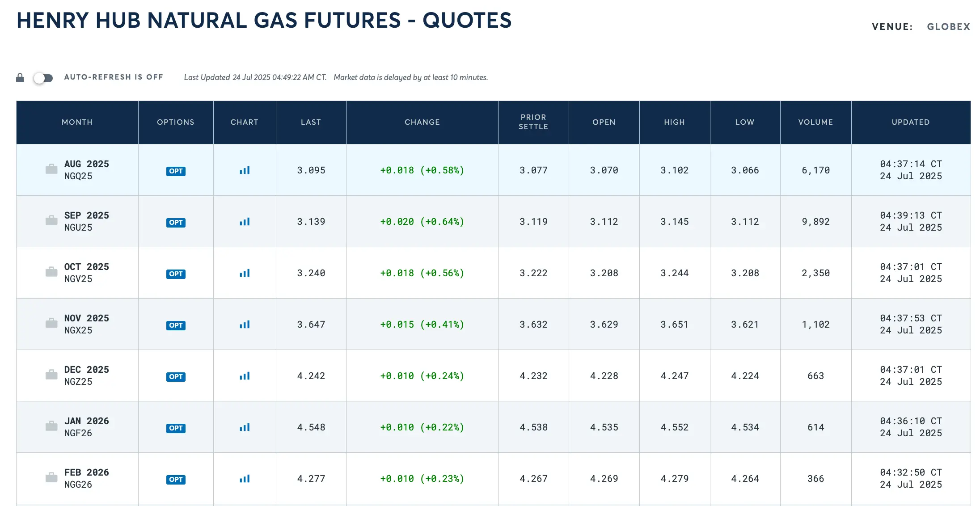This screenshot has height=506, width=980.
Task: Open OPT options for OCT 2025
Action: 176,274
